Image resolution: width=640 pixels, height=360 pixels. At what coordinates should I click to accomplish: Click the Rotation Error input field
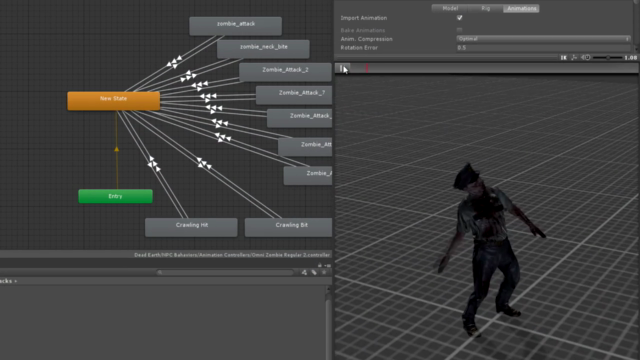click(x=543, y=48)
